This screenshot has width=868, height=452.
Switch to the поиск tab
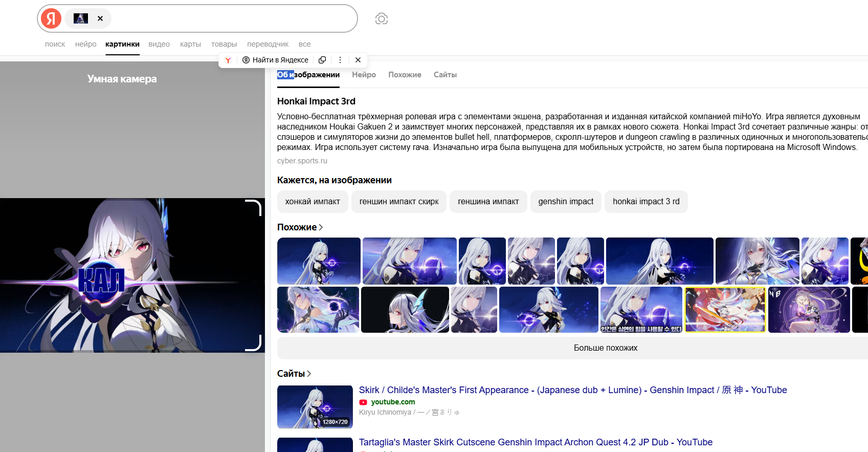55,44
